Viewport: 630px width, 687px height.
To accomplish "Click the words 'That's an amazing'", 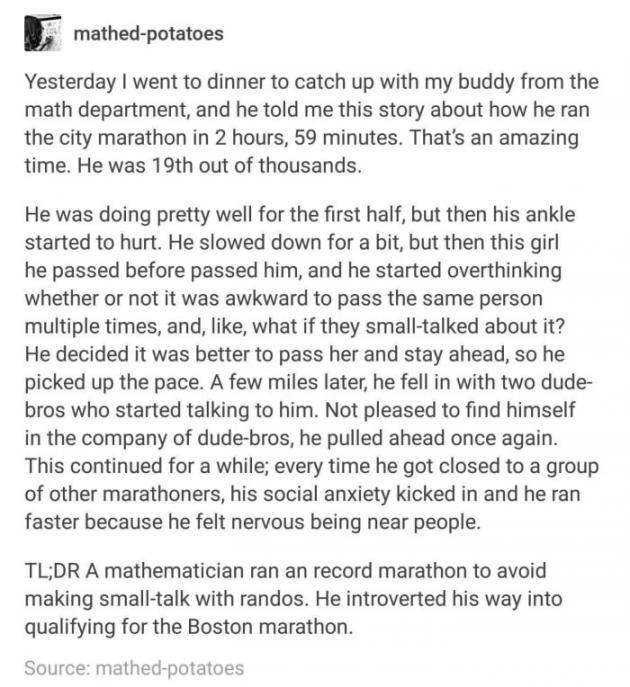I will pos(494,138).
